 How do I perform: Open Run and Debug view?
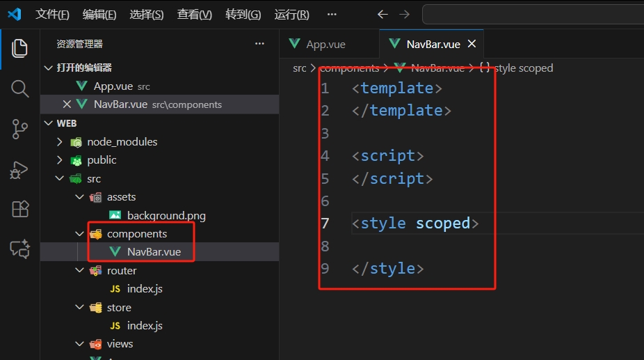19,169
